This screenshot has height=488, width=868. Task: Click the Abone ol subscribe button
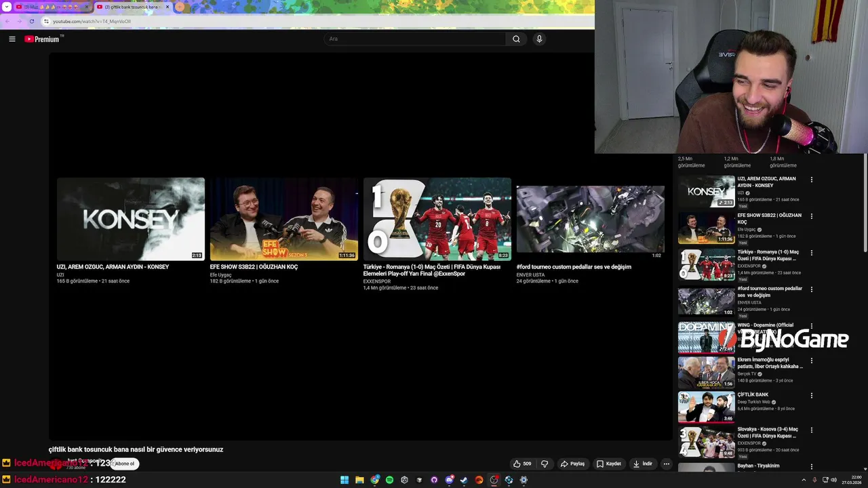pyautogui.click(x=125, y=464)
